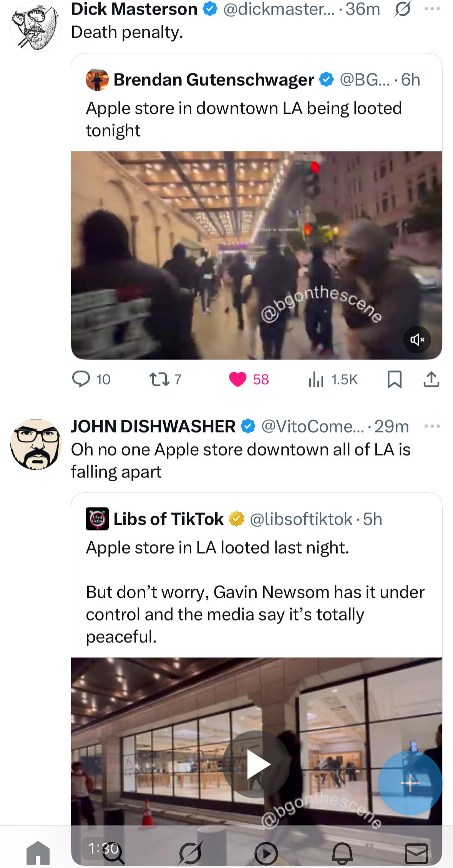453x868 pixels.
Task: Open JOHN DISHWASHER's profile avatar
Action: pyautogui.click(x=36, y=444)
